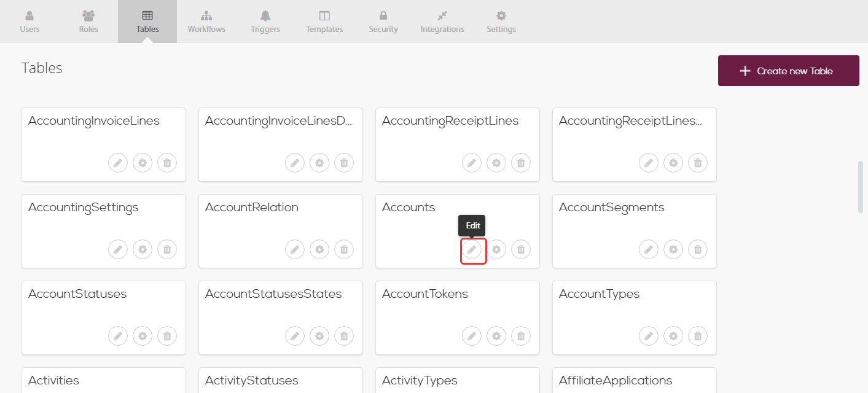Select the Activities table name

tap(53, 381)
